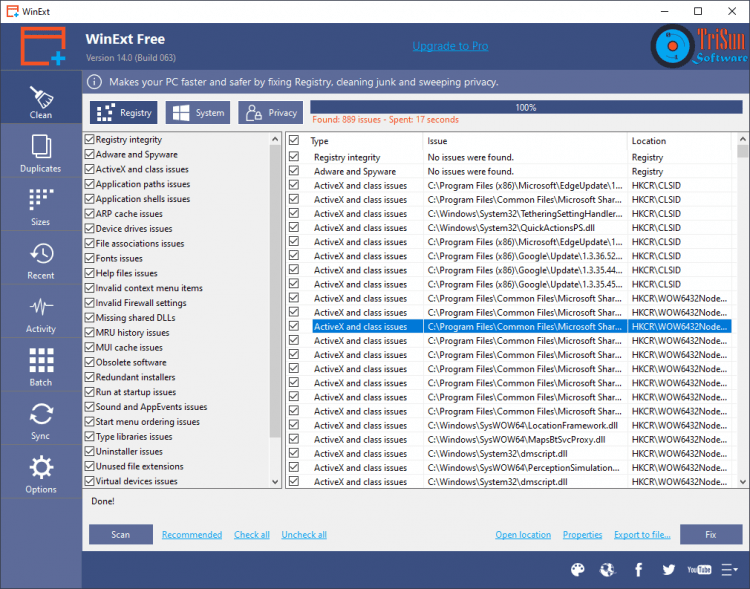Toggle the Obsolete software checkbox

click(90, 362)
